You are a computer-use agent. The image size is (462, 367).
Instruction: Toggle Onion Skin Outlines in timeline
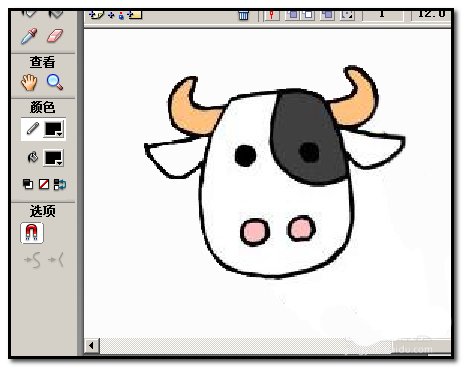tap(307, 14)
